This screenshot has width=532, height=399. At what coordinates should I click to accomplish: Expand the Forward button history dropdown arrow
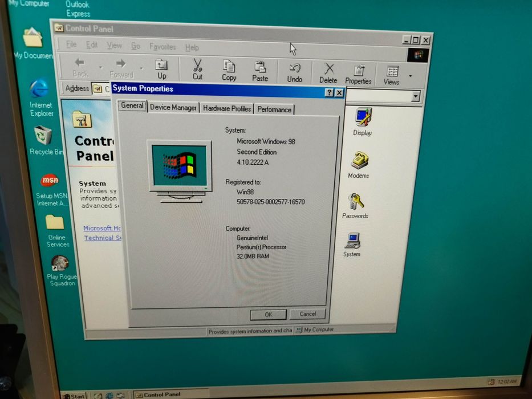(x=141, y=68)
